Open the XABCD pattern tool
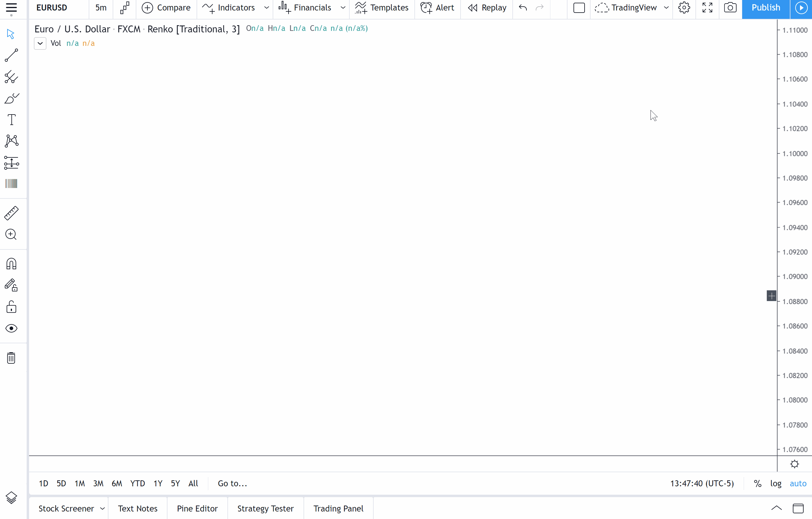812x519 pixels. (x=11, y=141)
